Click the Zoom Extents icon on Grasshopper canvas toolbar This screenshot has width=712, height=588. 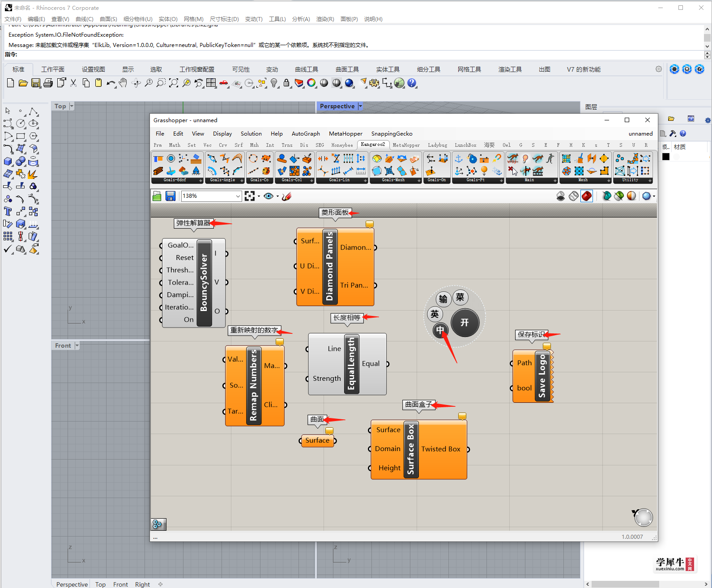pos(250,196)
